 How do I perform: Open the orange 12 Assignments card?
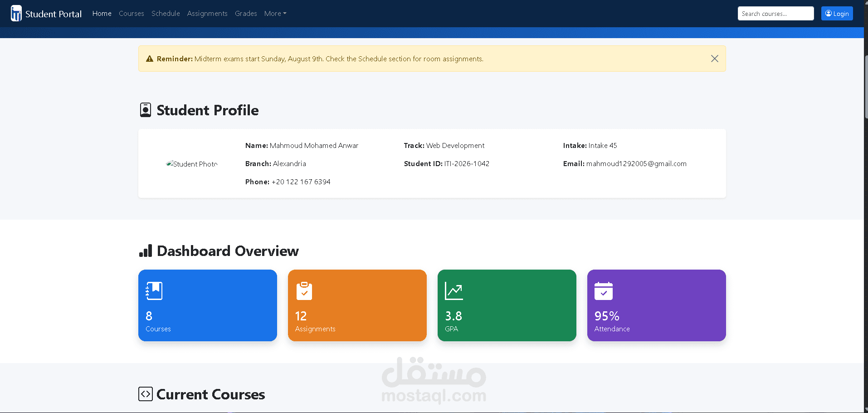(357, 305)
